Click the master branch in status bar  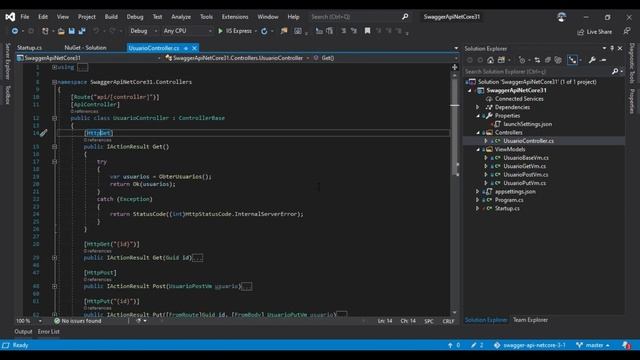pyautogui.click(x=593, y=345)
